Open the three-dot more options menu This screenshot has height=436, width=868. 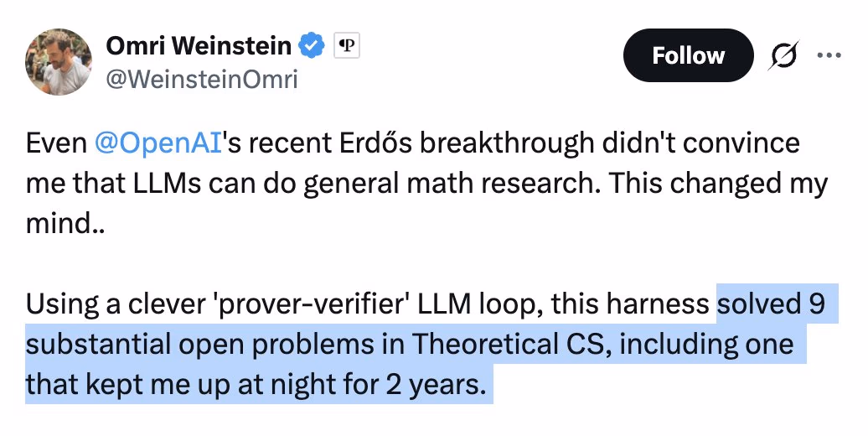[x=829, y=55]
